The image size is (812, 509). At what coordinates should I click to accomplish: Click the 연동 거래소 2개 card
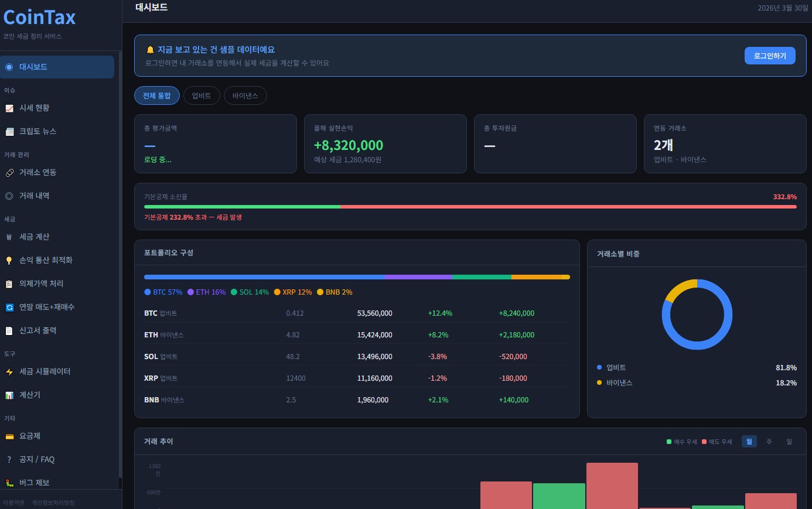(725, 144)
